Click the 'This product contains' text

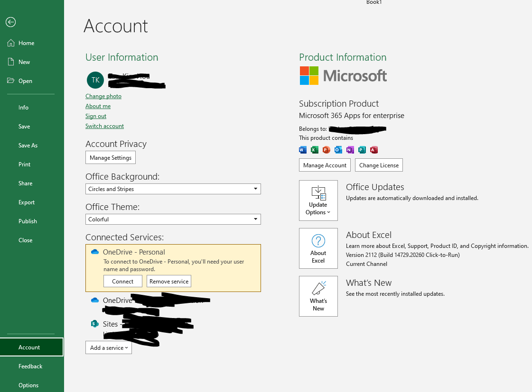326,138
